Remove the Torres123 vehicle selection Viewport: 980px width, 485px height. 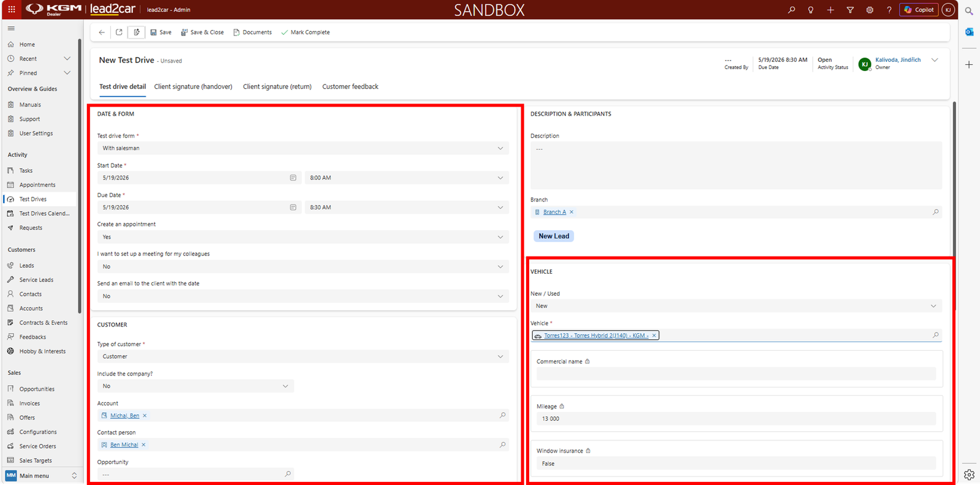coord(654,336)
